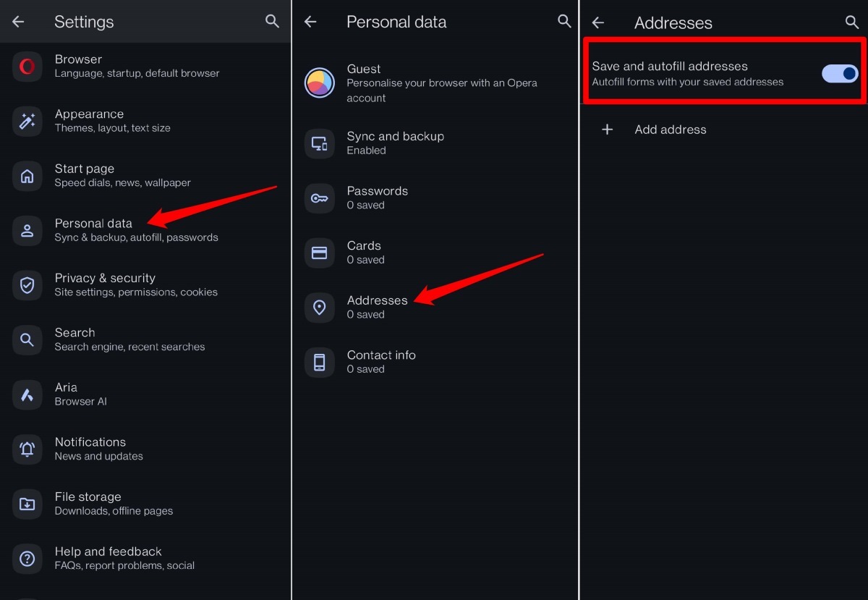
Task: Tap the Passwords key icon
Action: [319, 198]
